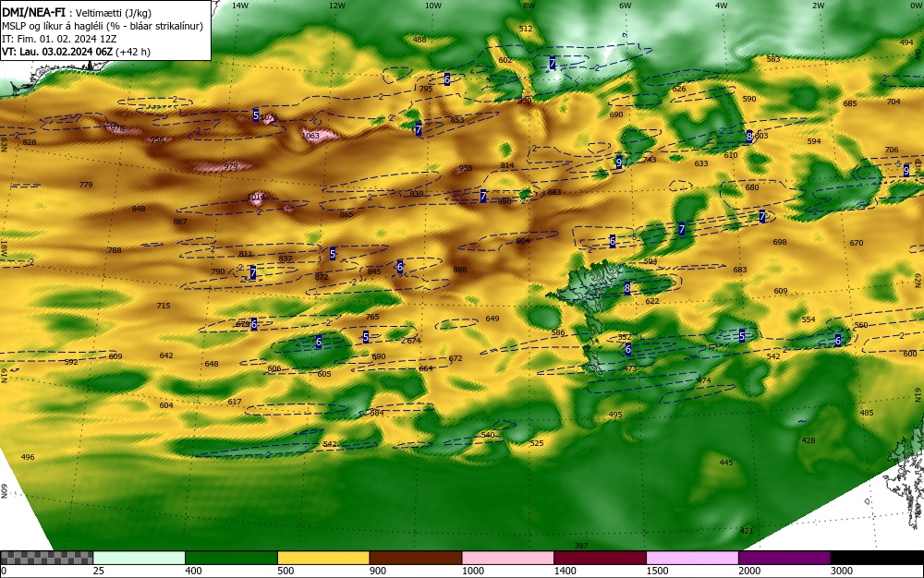The height and width of the screenshot is (578, 924).
Task: Pick the dark maroon 1400–1500 legend swatch
Action: 600,558
